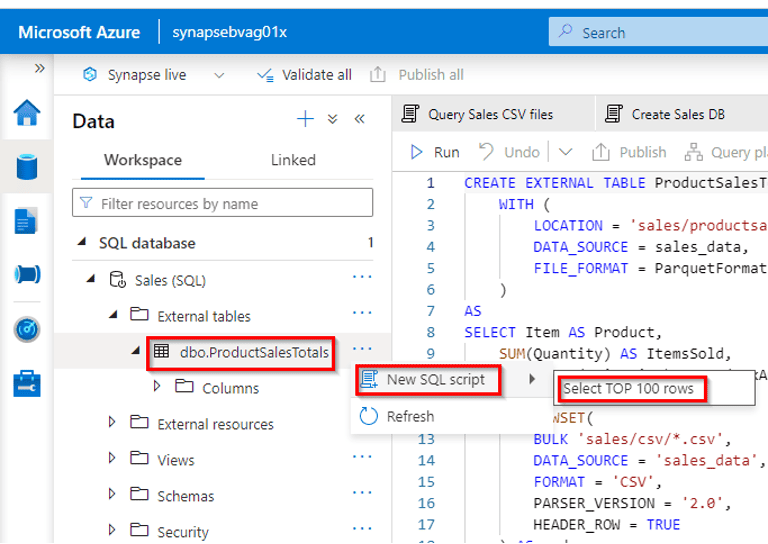Click the Synapse live hexagon icon
This screenshot has width=768, height=544.
(x=90, y=74)
